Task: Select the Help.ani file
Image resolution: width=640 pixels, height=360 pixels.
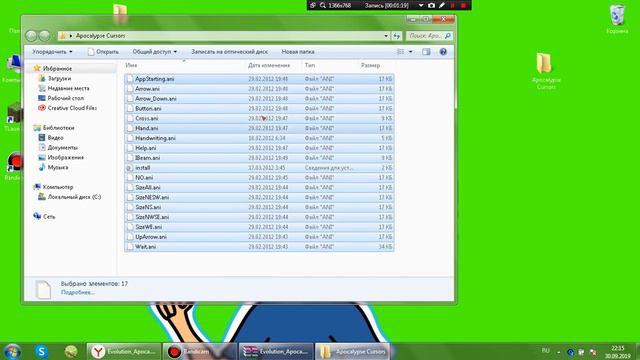Action: 259,148
